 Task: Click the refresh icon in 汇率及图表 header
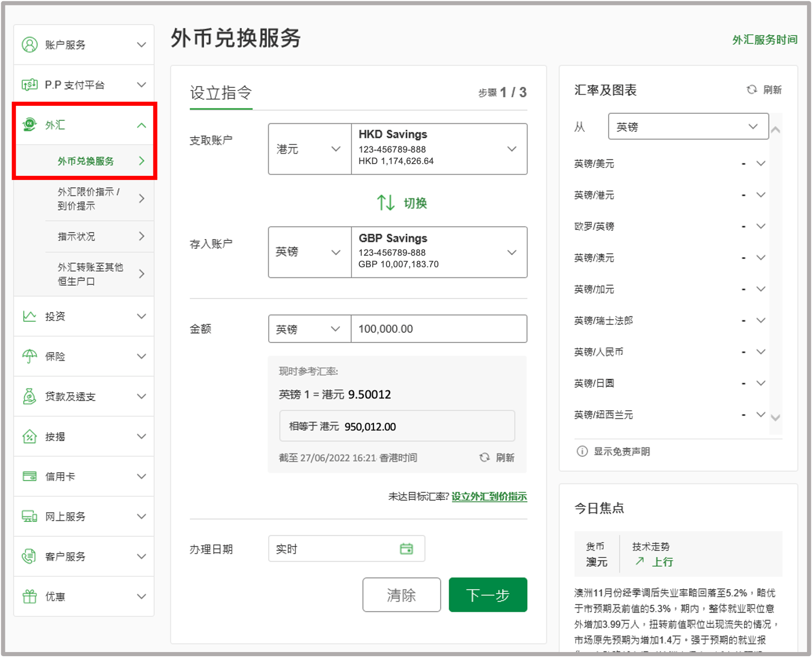pyautogui.click(x=752, y=89)
